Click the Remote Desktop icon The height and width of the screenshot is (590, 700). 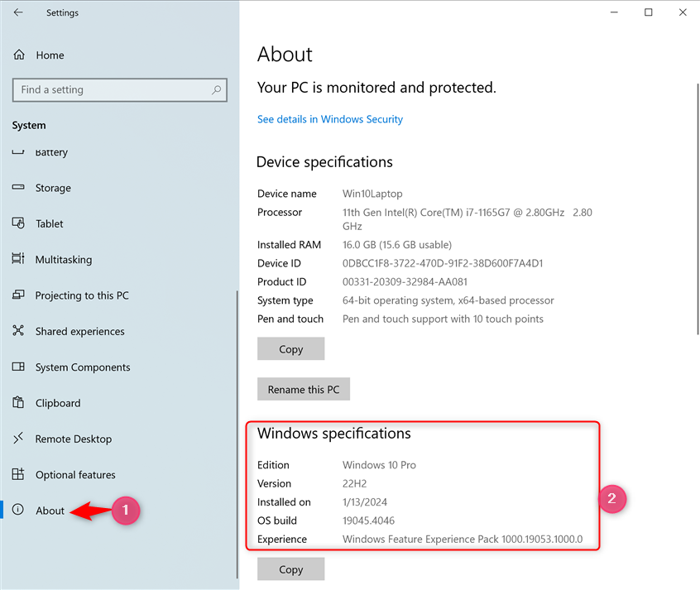[18, 438]
